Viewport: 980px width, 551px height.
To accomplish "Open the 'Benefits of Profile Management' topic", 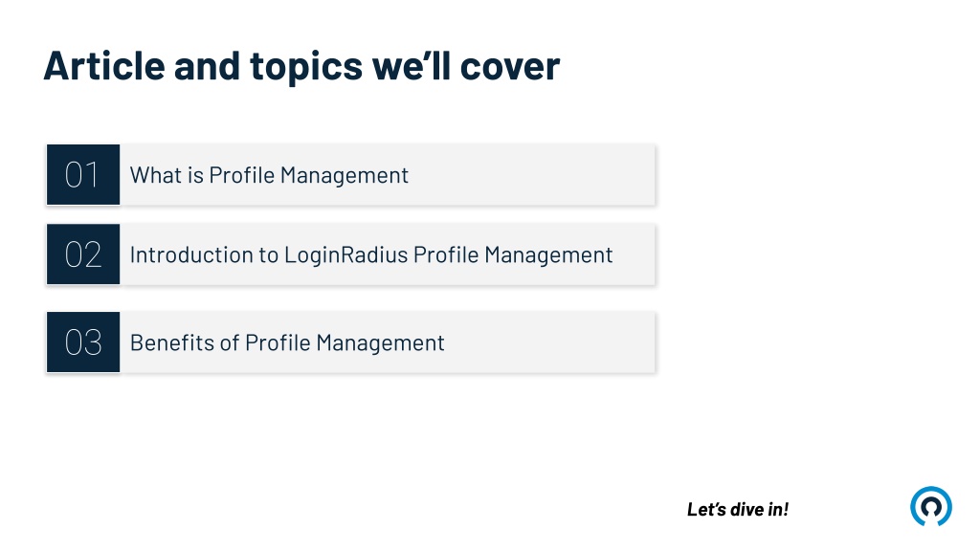I will 287,343.
